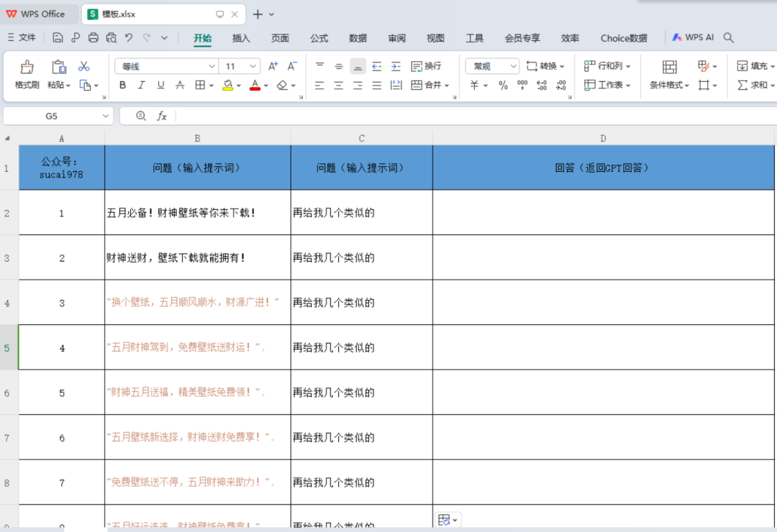Open the 求和 AutoSum function

coord(757,85)
